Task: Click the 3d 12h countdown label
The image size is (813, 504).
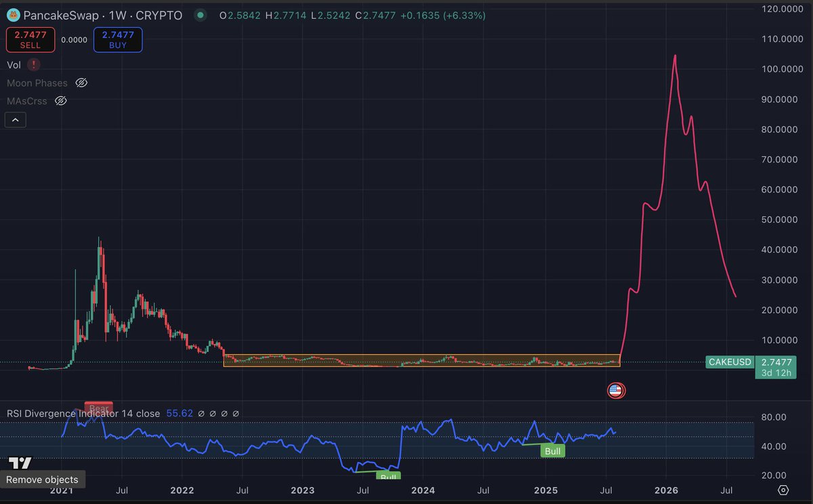Action: (776, 373)
